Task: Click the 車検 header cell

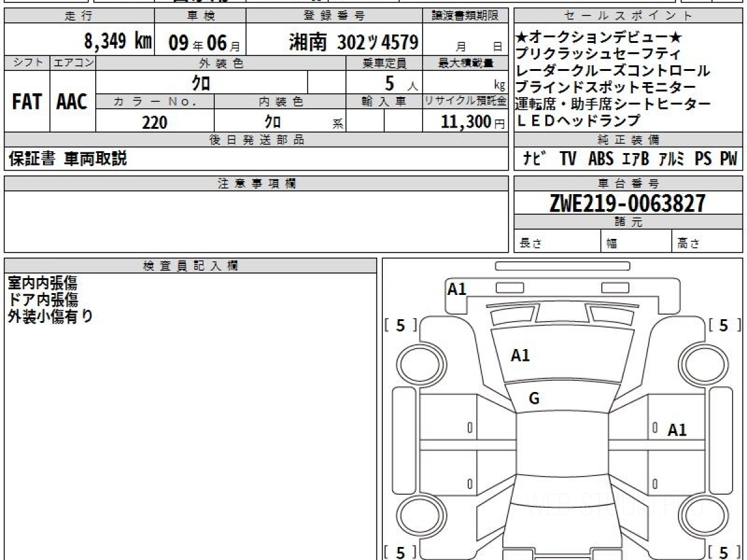Action: click(200, 16)
